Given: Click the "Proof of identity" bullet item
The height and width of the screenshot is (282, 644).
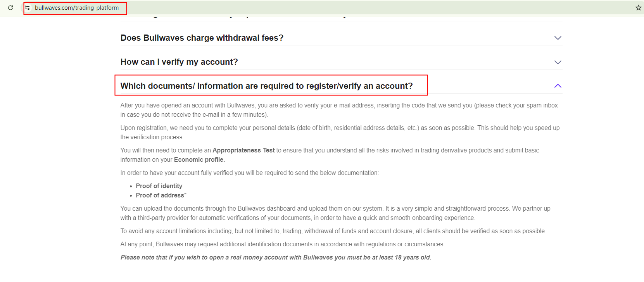Looking at the screenshot, I should point(159,186).
